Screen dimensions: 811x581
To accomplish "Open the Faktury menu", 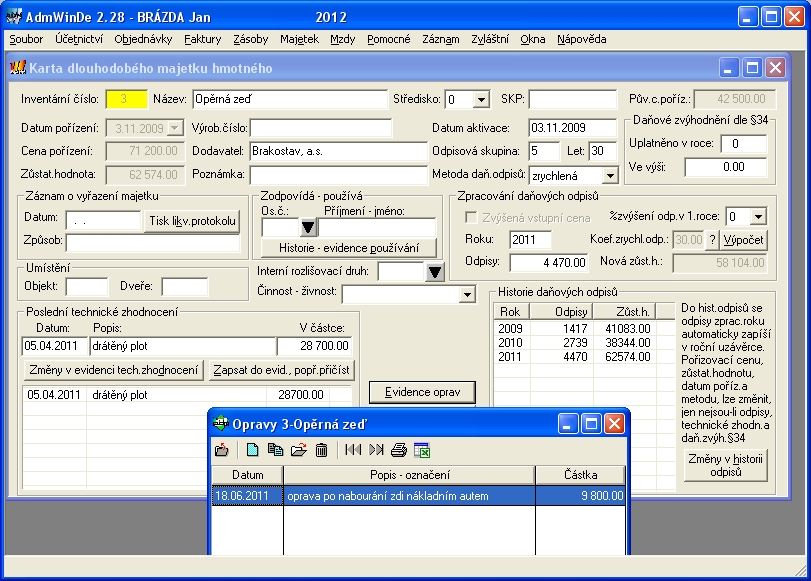I will point(203,39).
